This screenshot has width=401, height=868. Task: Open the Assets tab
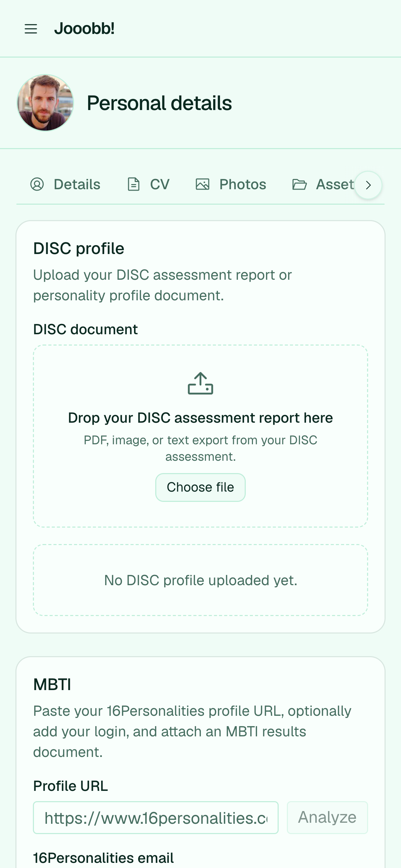coord(323,184)
